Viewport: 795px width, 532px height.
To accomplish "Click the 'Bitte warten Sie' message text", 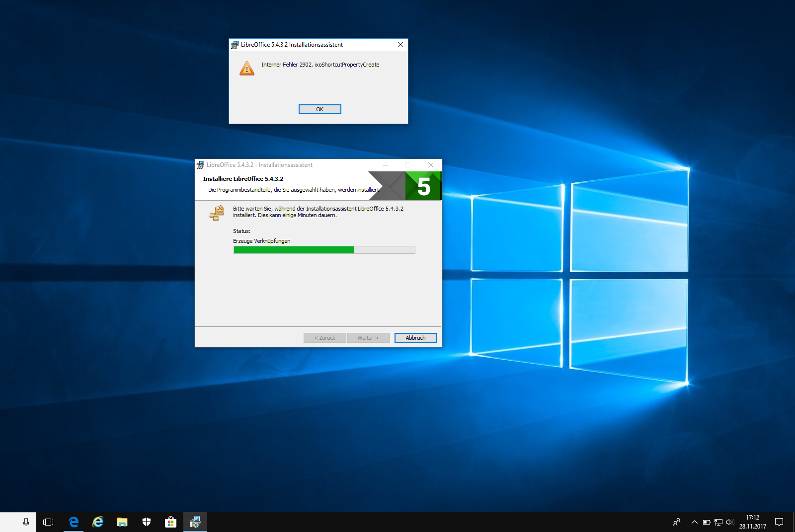I will tap(318, 212).
